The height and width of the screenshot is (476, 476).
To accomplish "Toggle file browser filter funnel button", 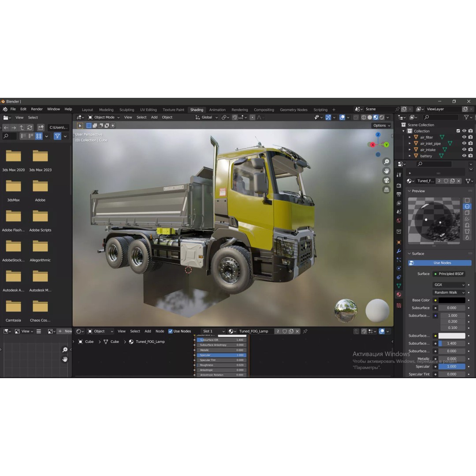I will tap(57, 136).
